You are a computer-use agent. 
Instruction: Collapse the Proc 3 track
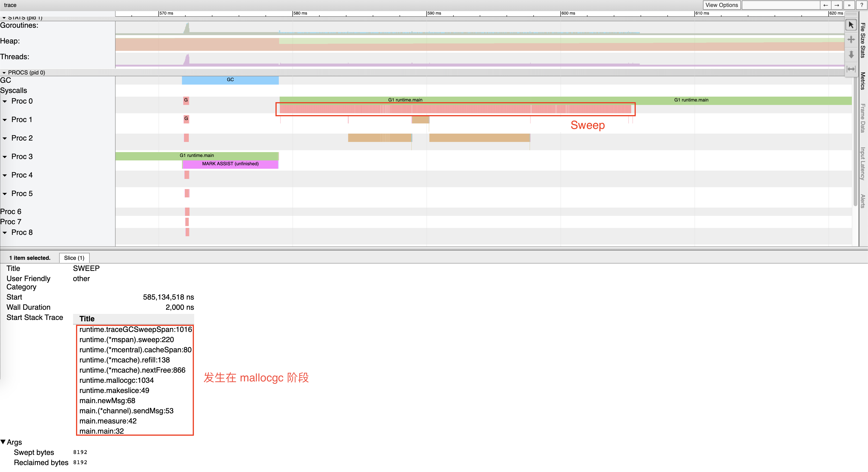(x=5, y=156)
